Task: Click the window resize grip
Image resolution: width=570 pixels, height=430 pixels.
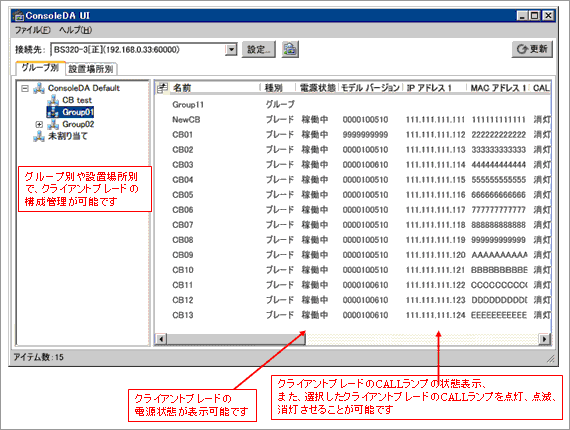Action: [x=551, y=359]
